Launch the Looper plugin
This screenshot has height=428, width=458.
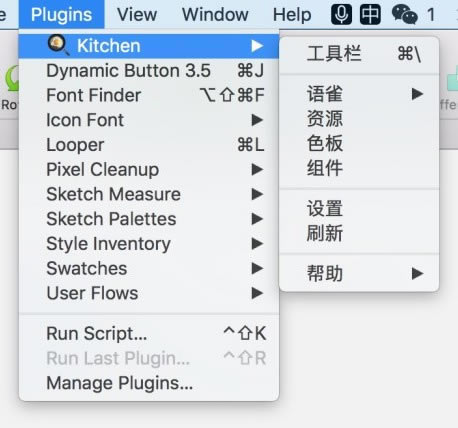coord(149,145)
